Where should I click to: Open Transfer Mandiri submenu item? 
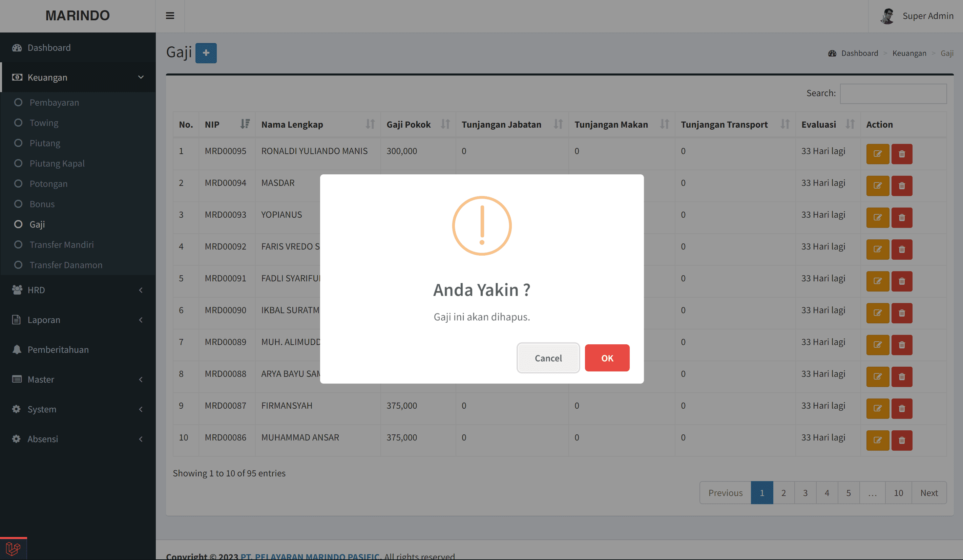[62, 244]
